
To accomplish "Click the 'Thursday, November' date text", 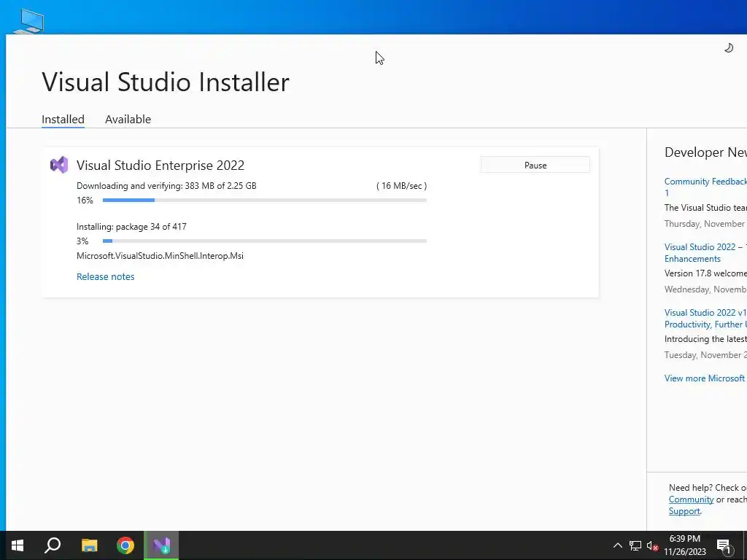I will [x=705, y=224].
